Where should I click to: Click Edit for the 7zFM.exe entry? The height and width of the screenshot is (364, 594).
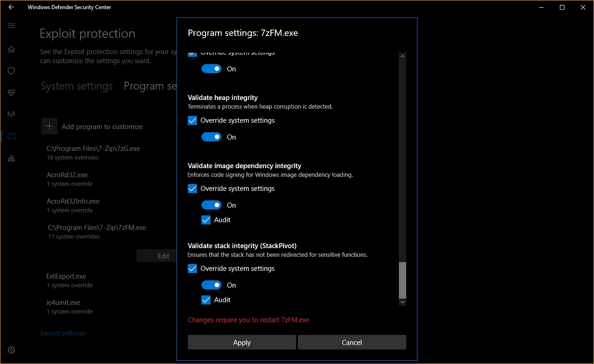[x=156, y=256]
